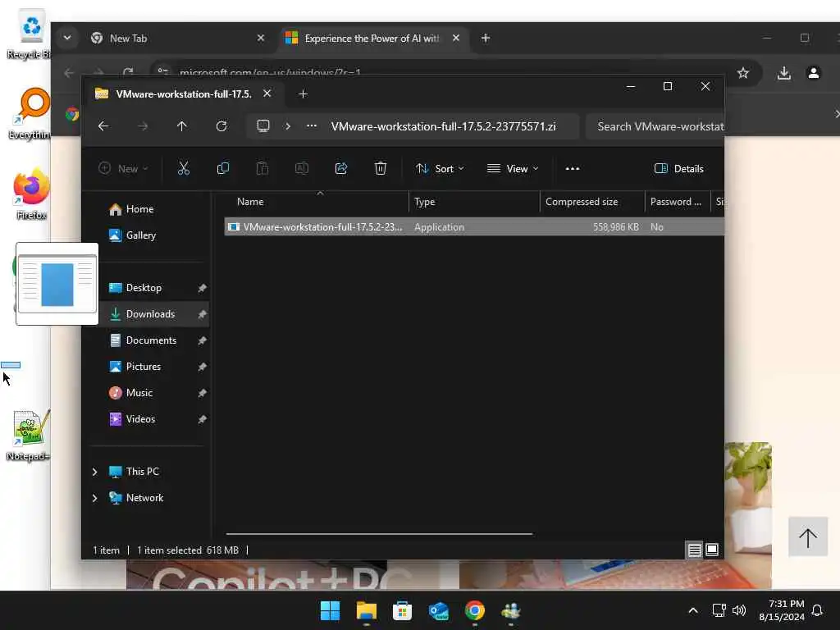Viewport: 840px width, 630px height.
Task: Sort by Password column header
Action: tap(677, 202)
